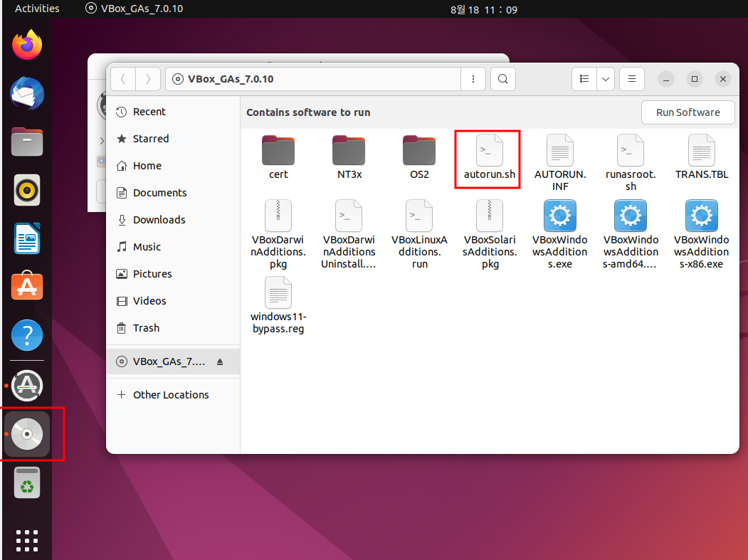Open the clock and calendar panel

(x=484, y=9)
